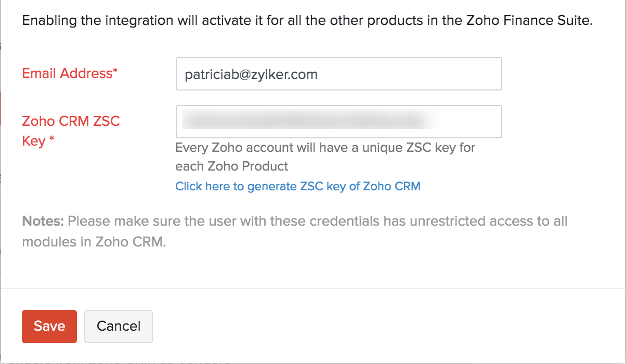626x364 pixels.
Task: Click the 'Every Zoho account' helper text
Action: click(325, 148)
